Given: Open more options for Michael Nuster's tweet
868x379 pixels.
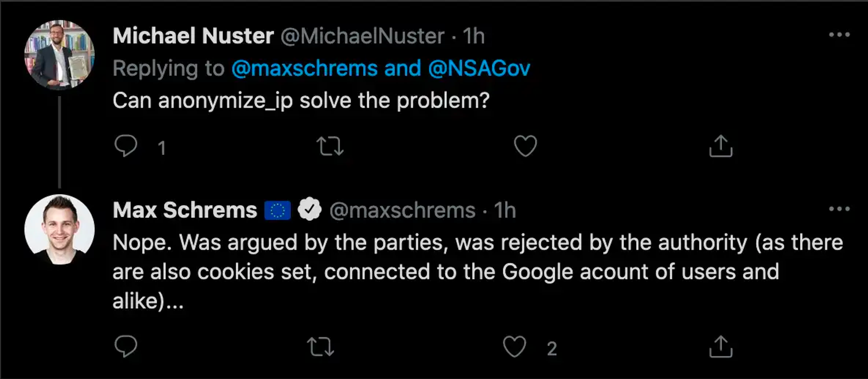Looking at the screenshot, I should coord(839,35).
